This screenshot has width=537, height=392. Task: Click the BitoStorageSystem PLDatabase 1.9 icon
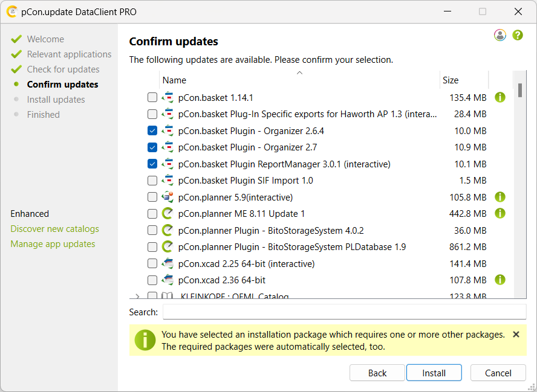(168, 246)
